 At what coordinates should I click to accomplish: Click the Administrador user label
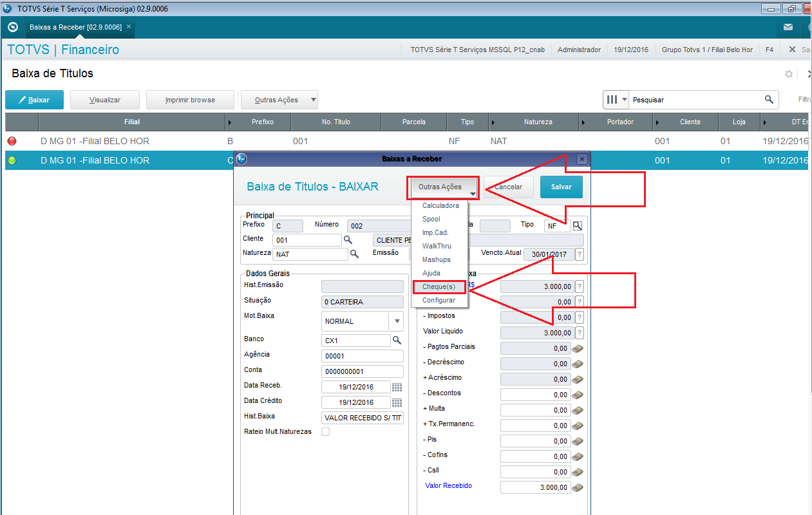click(579, 50)
